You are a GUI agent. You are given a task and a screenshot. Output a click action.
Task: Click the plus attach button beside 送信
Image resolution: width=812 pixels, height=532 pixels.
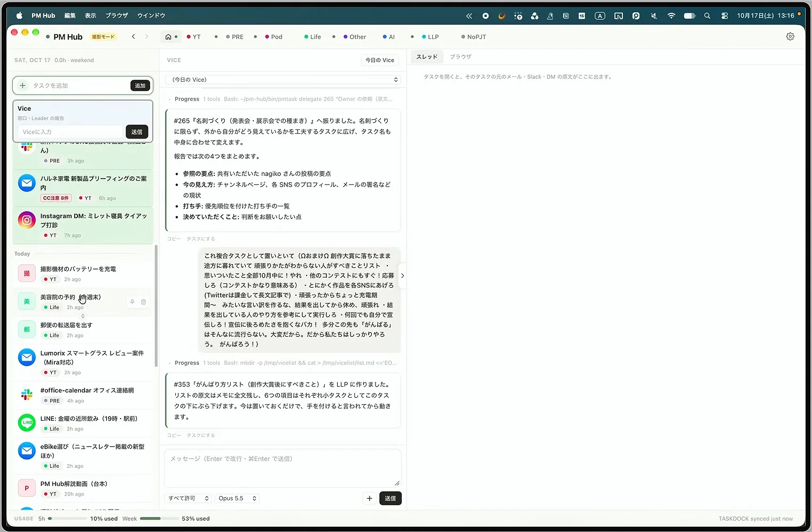tap(369, 498)
